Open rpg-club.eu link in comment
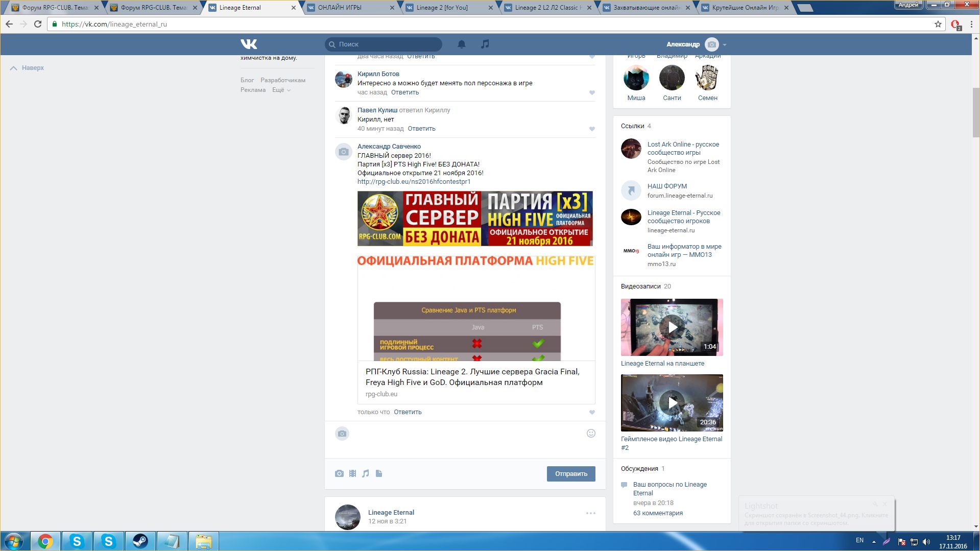Viewport: 980px width, 551px height. click(x=414, y=182)
